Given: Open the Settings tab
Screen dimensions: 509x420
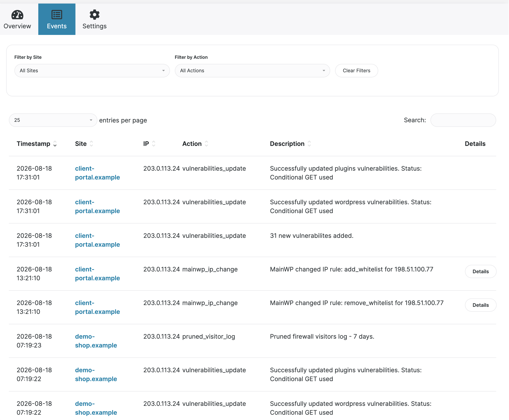Looking at the screenshot, I should tap(94, 19).
